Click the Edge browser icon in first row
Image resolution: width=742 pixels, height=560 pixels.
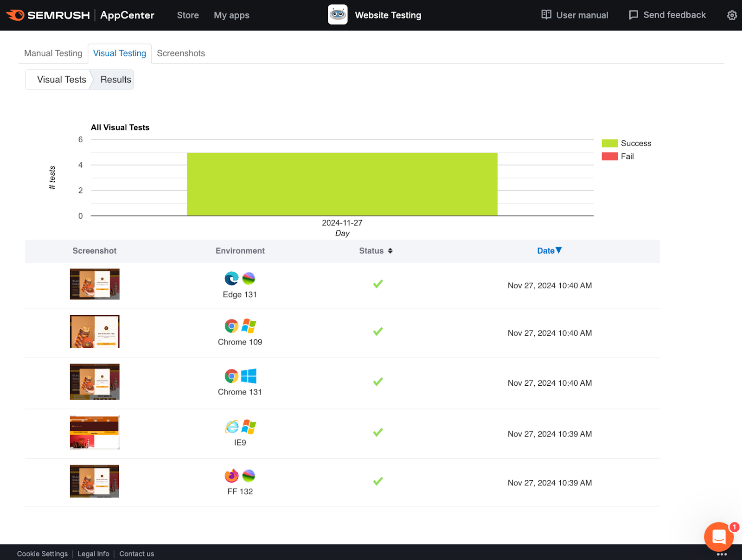coord(231,278)
